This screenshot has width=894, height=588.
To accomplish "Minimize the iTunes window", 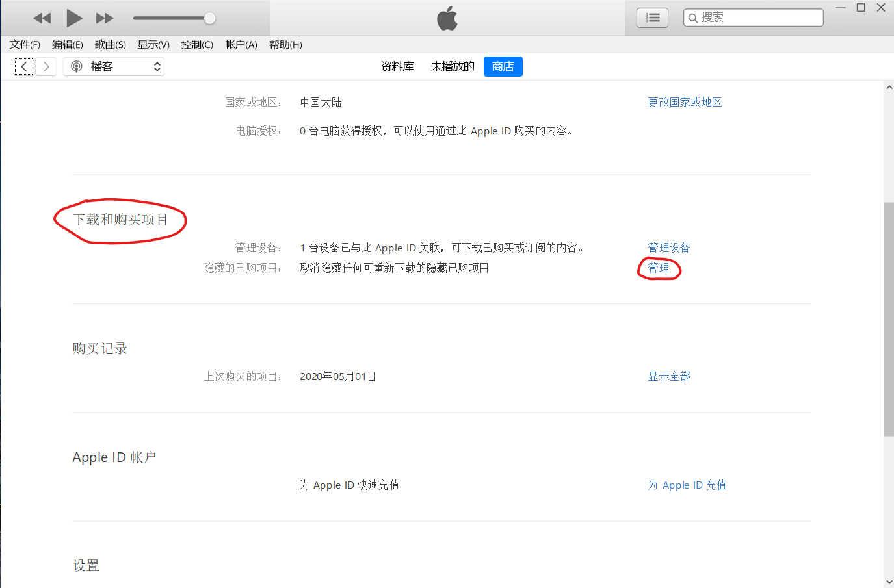I will point(841,8).
